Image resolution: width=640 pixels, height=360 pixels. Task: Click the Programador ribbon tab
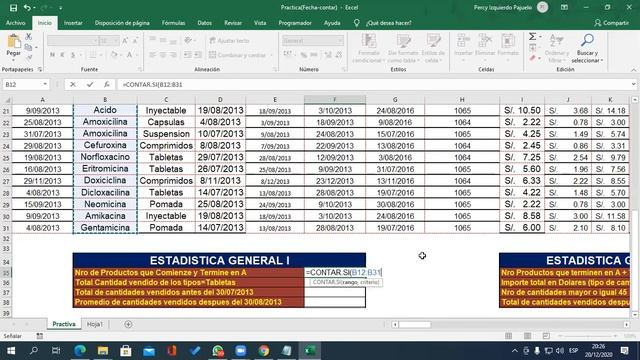point(295,23)
